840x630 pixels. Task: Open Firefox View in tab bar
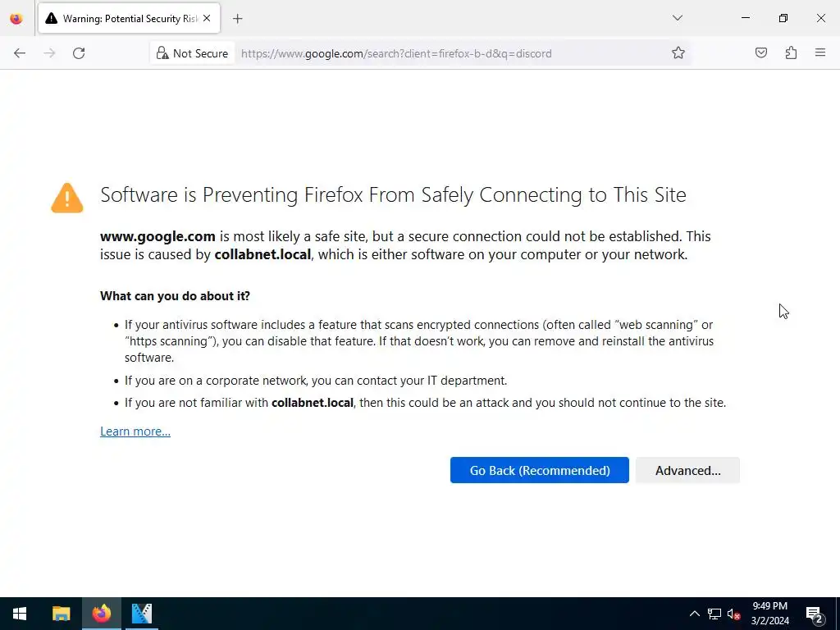16,18
